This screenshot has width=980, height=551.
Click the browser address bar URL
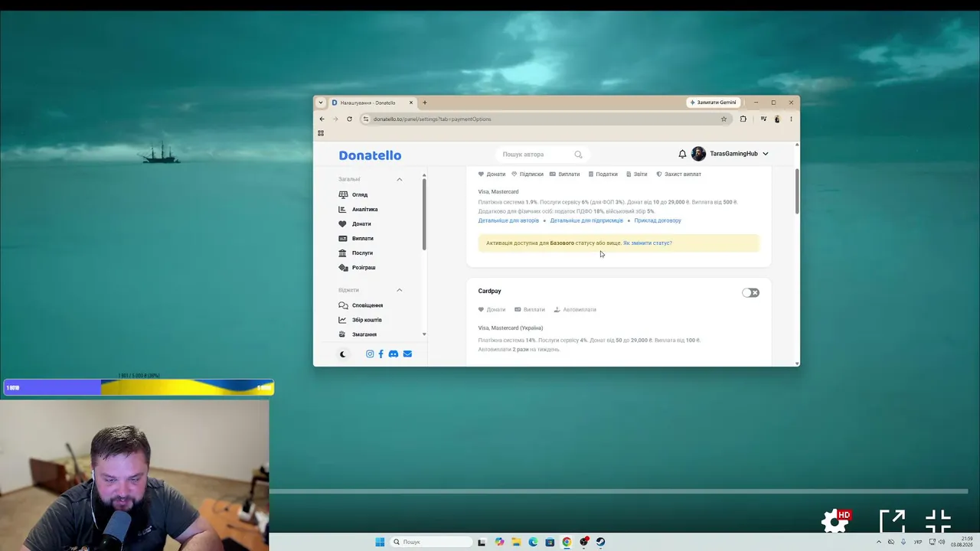tap(432, 119)
